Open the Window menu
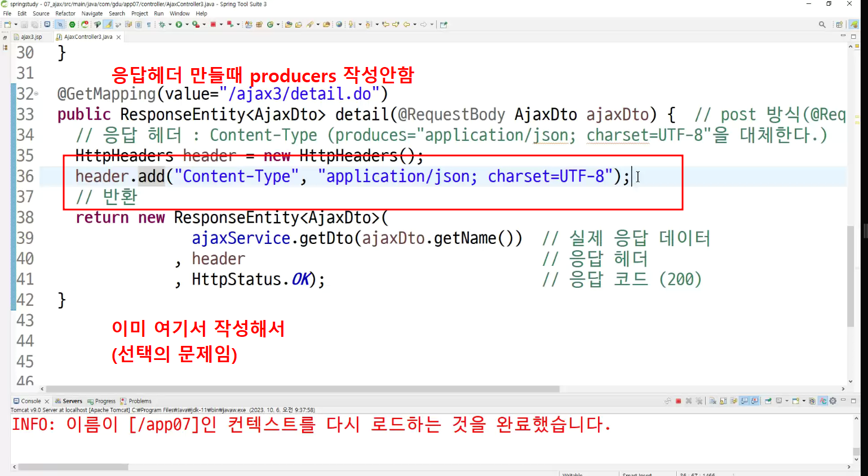This screenshot has height=476, width=868. coord(180,14)
